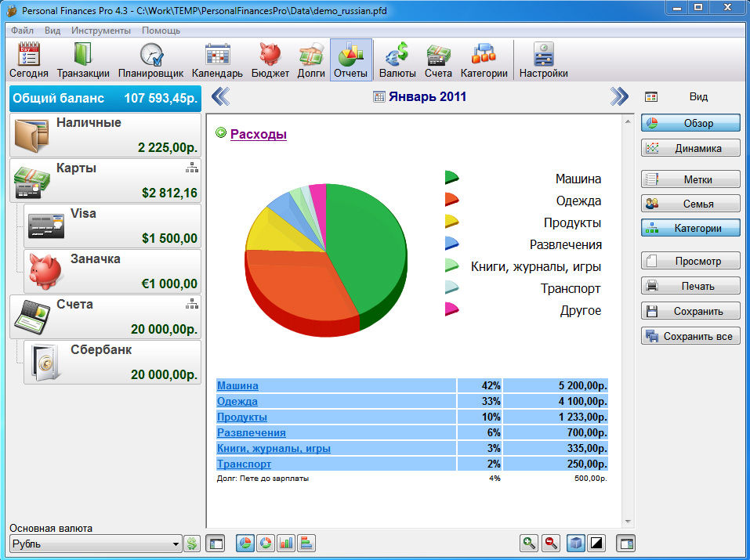
Task: Open the Инструменты menu
Action: coord(100,31)
